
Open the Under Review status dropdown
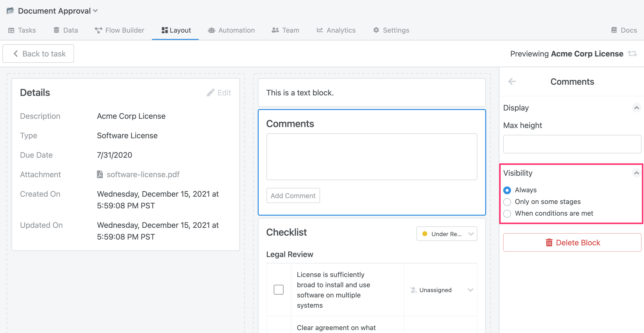tap(447, 234)
